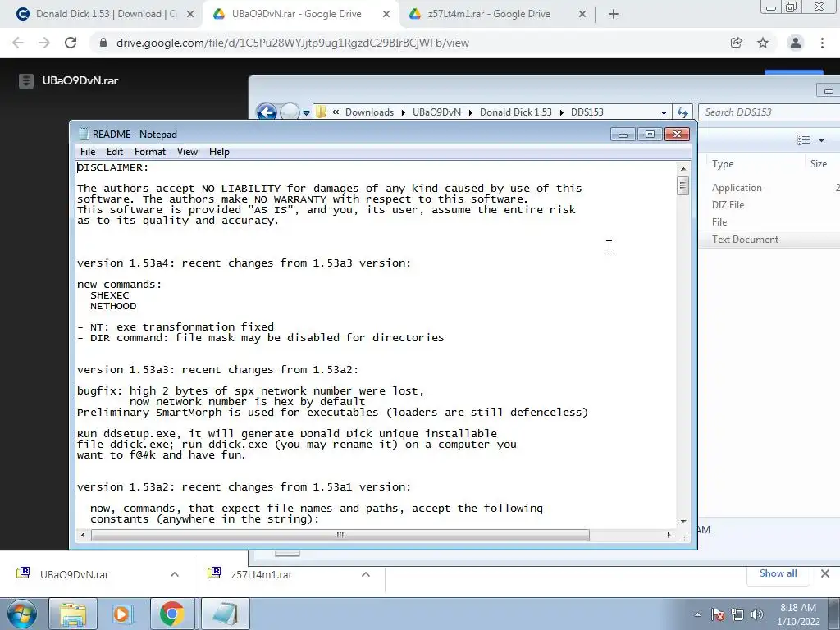Open the Explorer view options dropdown arrow

pyautogui.click(x=821, y=140)
